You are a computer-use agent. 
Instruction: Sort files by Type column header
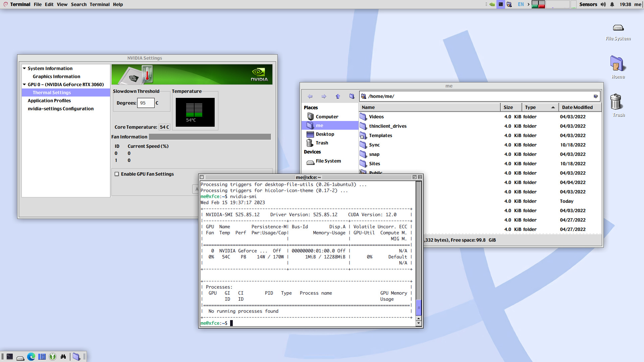[x=540, y=107]
